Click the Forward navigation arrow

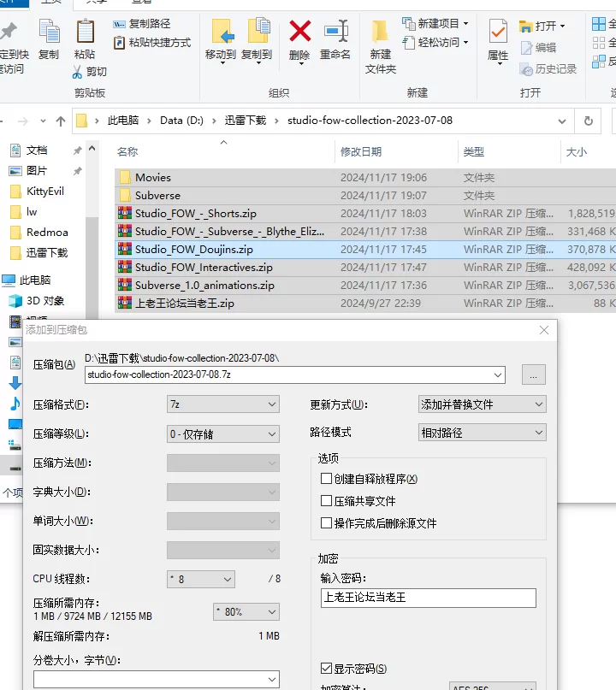click(23, 121)
